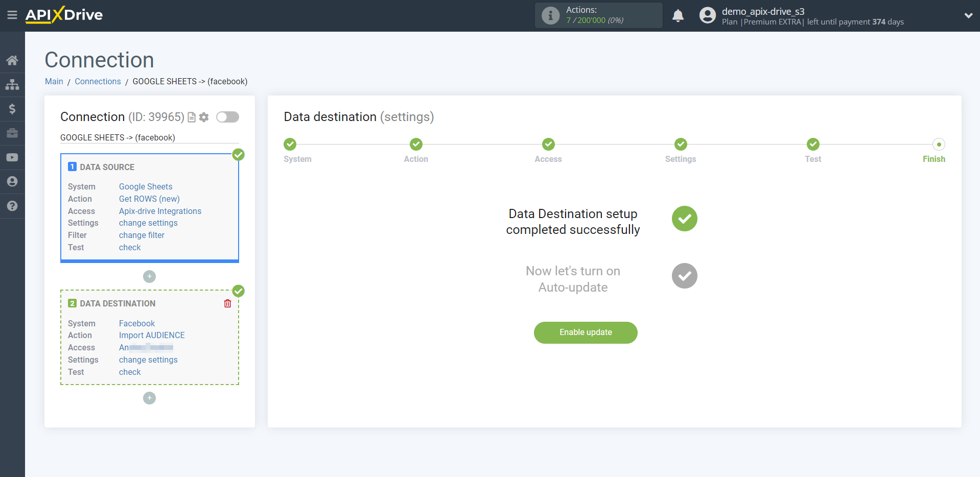Open the user profile sidebar icon

12,181
